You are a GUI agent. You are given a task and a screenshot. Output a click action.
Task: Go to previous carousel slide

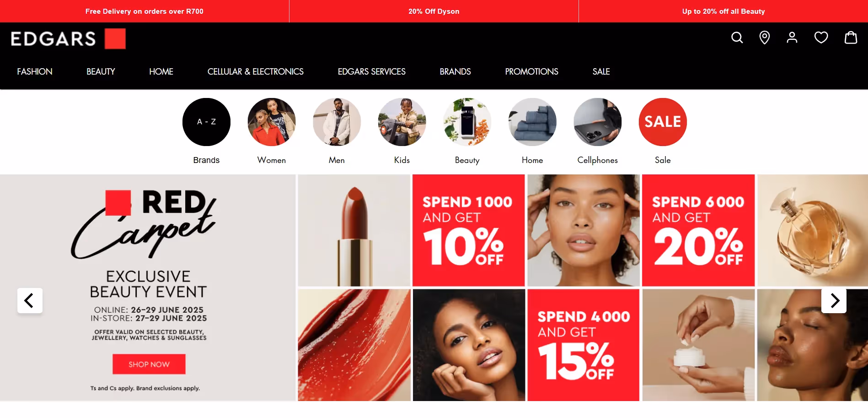tap(30, 300)
